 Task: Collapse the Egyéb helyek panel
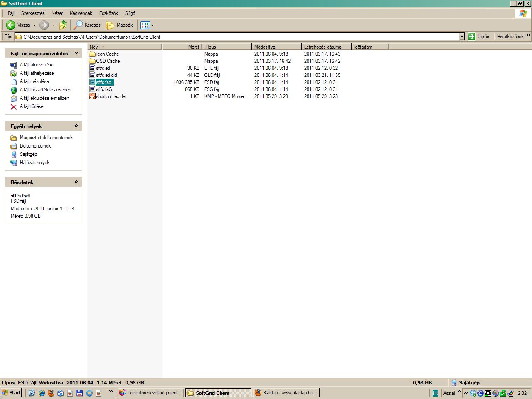click(76, 126)
